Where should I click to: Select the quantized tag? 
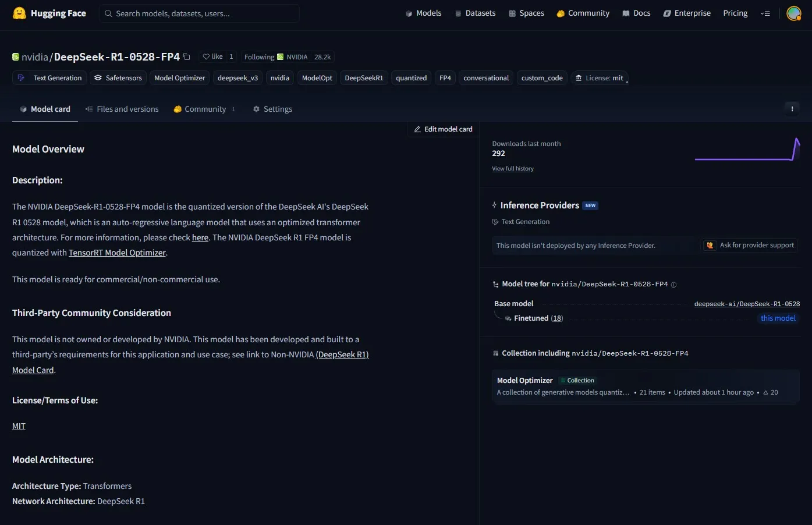tap(412, 78)
